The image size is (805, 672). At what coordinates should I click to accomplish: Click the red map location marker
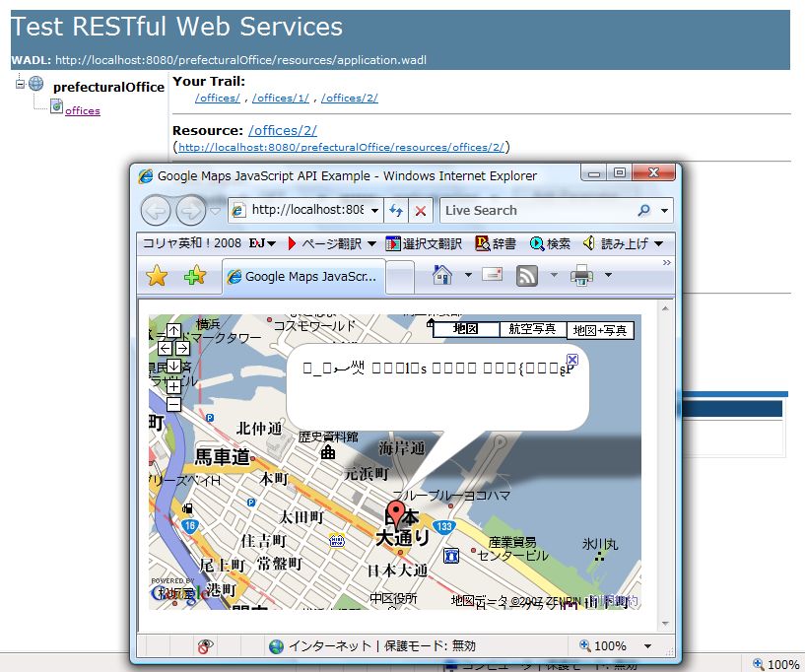coord(396,514)
